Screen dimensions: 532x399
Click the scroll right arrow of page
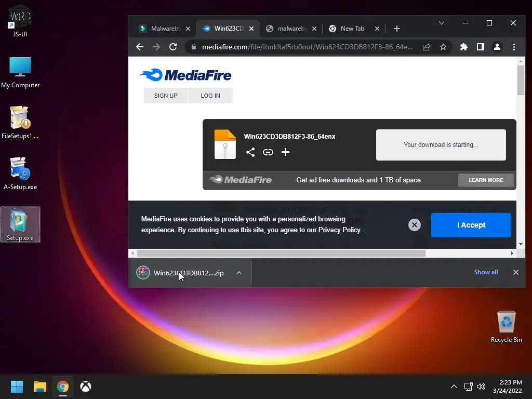pos(512,253)
